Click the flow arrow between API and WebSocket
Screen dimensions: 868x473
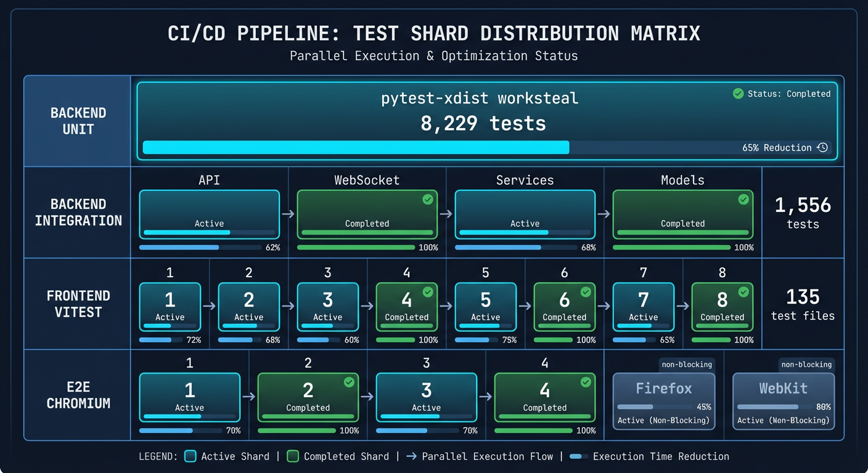(287, 212)
